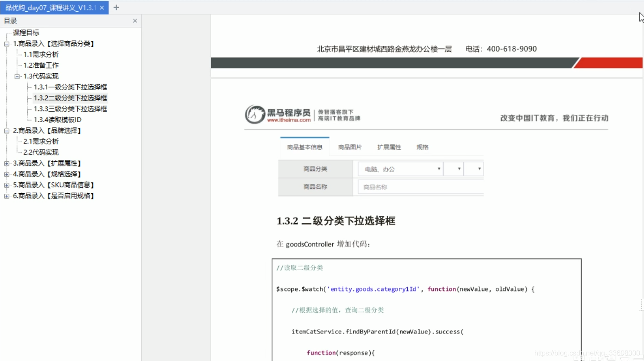The height and width of the screenshot is (361, 644).
Task: Click the www.itheima.com link in header
Action: 289,120
